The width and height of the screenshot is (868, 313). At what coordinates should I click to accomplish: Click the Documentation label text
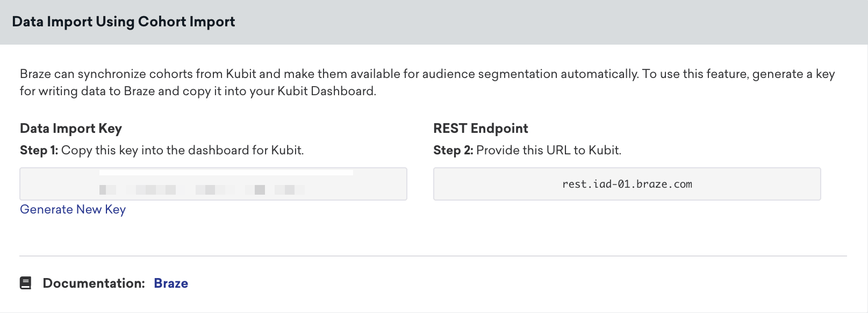click(94, 283)
